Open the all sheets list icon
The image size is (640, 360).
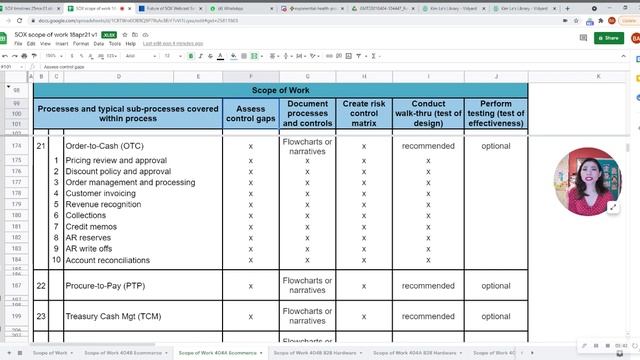(x=20, y=353)
